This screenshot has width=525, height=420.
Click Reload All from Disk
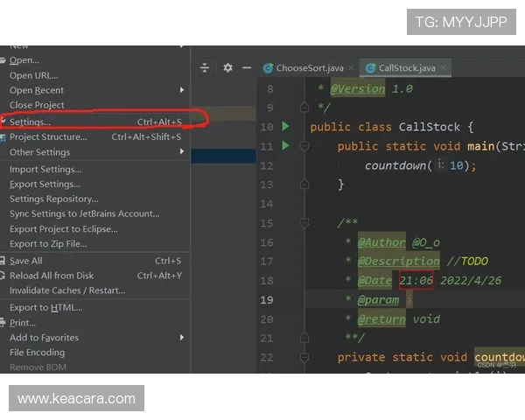click(52, 276)
